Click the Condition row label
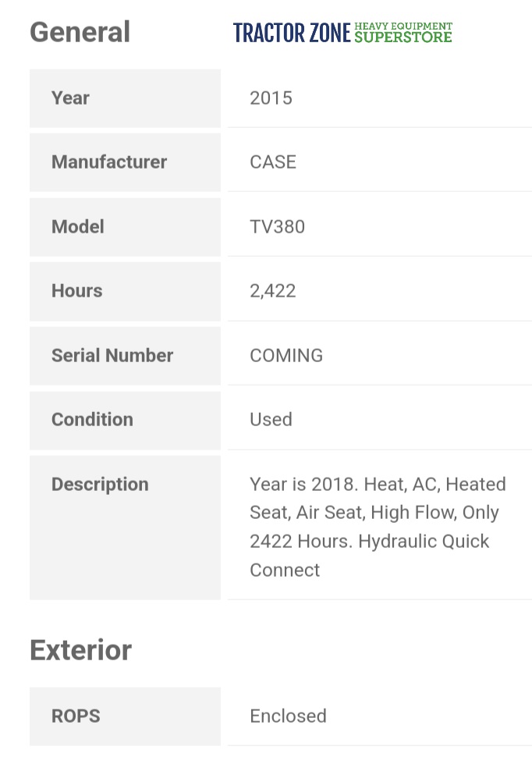 coord(92,419)
